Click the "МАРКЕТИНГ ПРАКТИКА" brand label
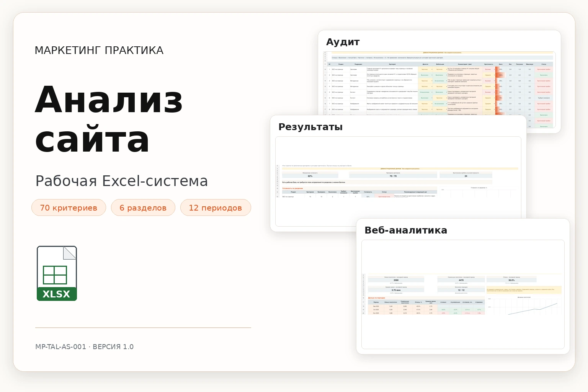Image resolution: width=588 pixels, height=392 pixels. (x=99, y=50)
